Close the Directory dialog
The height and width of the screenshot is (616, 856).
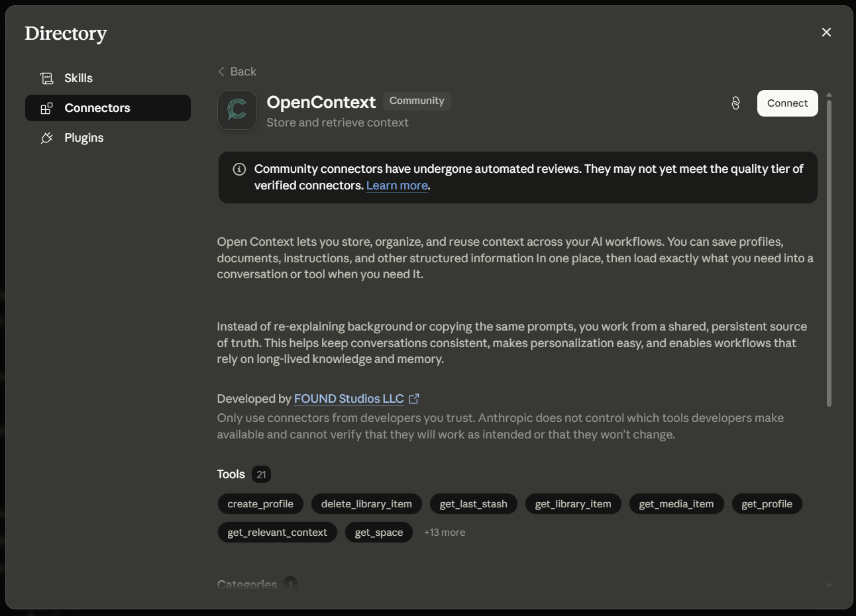click(826, 32)
